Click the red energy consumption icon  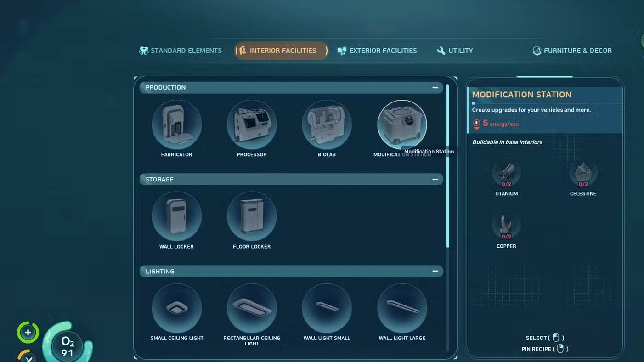[x=476, y=124]
